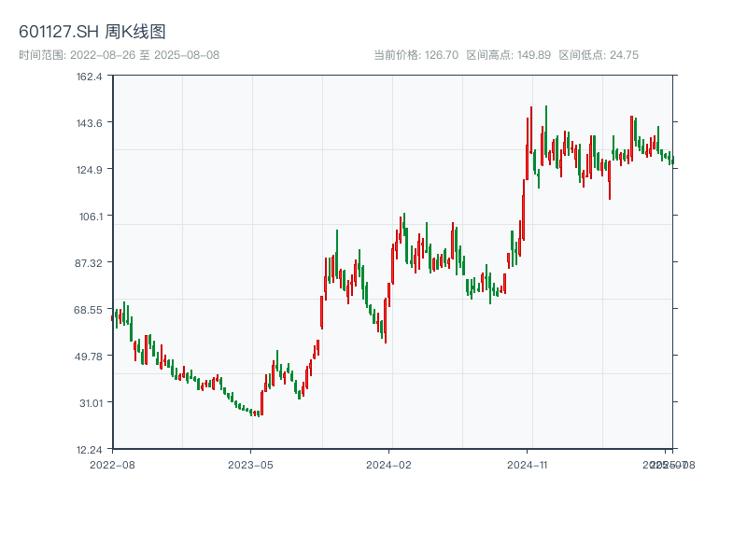
Task: Click the y-axis label 12.24
Action: click(90, 450)
